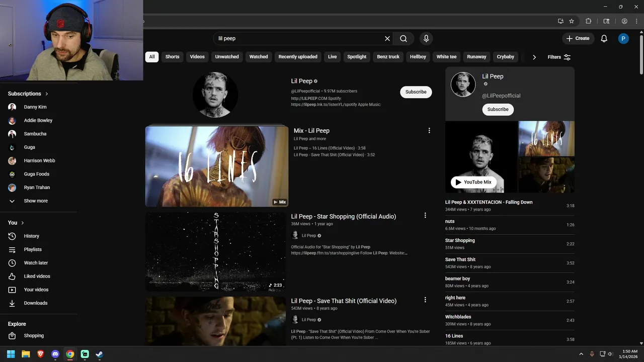Select the Crybaby chip
The width and height of the screenshot is (644, 362).
click(506, 57)
